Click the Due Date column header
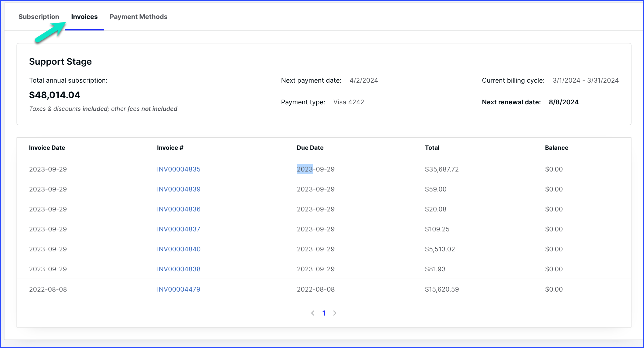 pyautogui.click(x=310, y=148)
